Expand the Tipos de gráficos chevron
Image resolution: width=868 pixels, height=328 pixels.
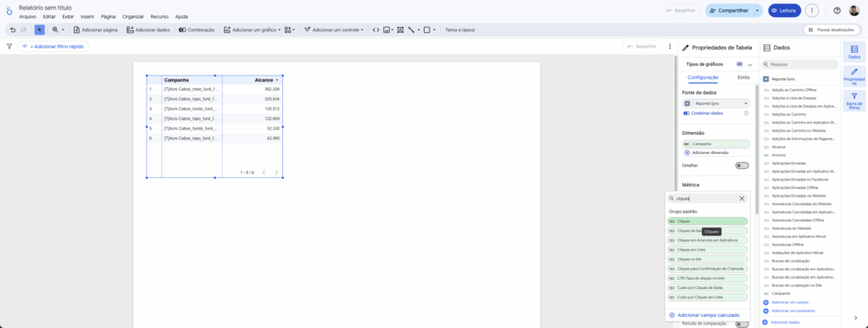pos(750,64)
